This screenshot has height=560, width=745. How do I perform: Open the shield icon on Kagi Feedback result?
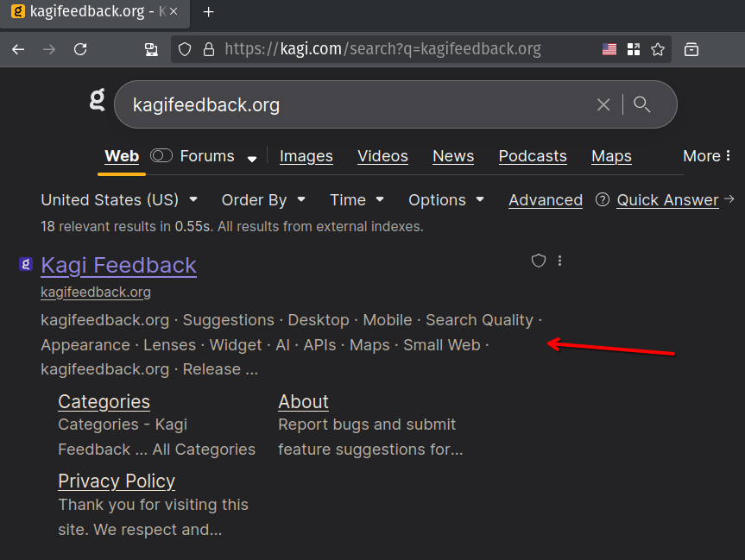pyautogui.click(x=538, y=261)
